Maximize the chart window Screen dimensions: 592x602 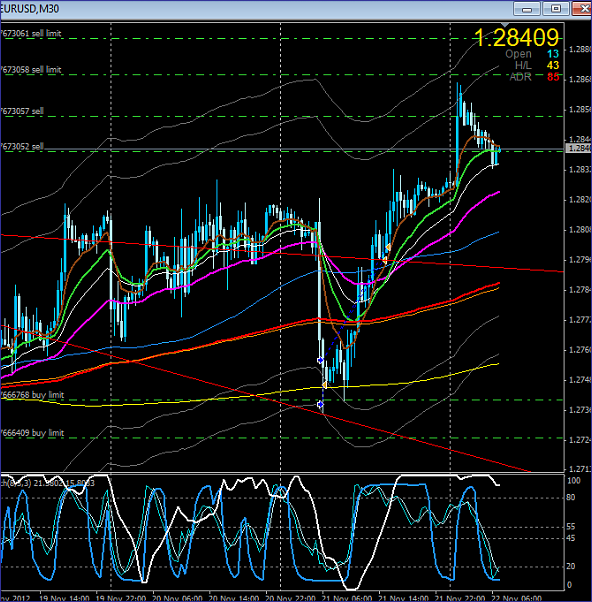click(x=556, y=8)
